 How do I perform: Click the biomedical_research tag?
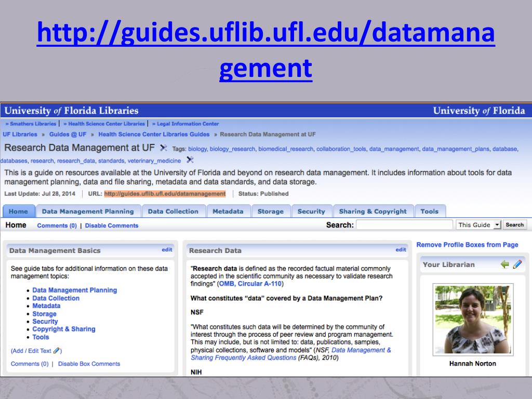pos(286,149)
